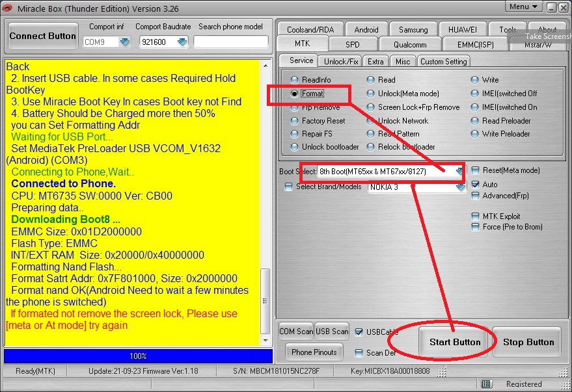Click the log panel scrollbar up arrow
Screen dimensions: 572x392
[266, 66]
